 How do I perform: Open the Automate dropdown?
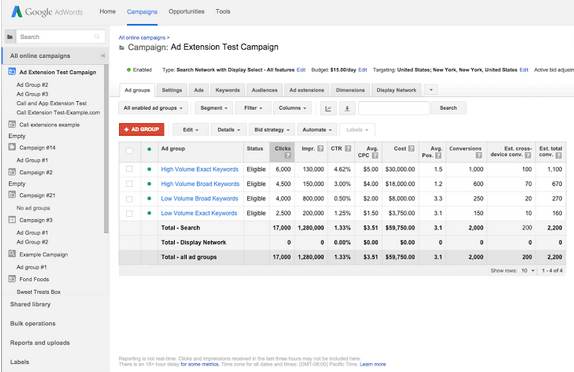click(317, 130)
